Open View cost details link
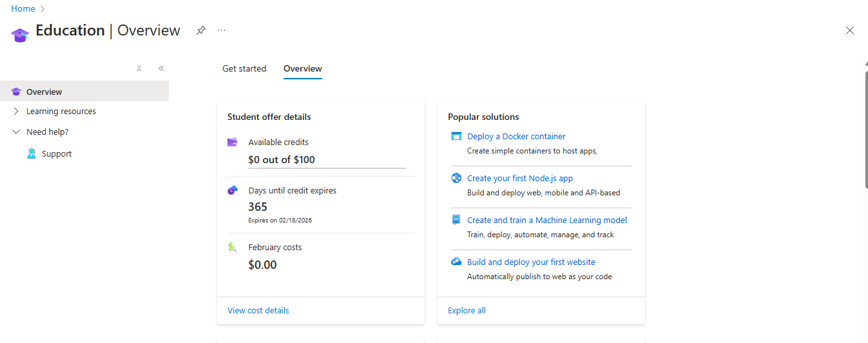Screen dimensions: 868x343 [x=258, y=310]
